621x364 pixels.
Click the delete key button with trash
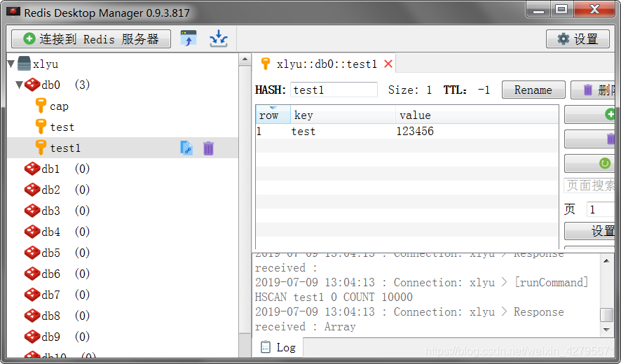pyautogui.click(x=593, y=90)
